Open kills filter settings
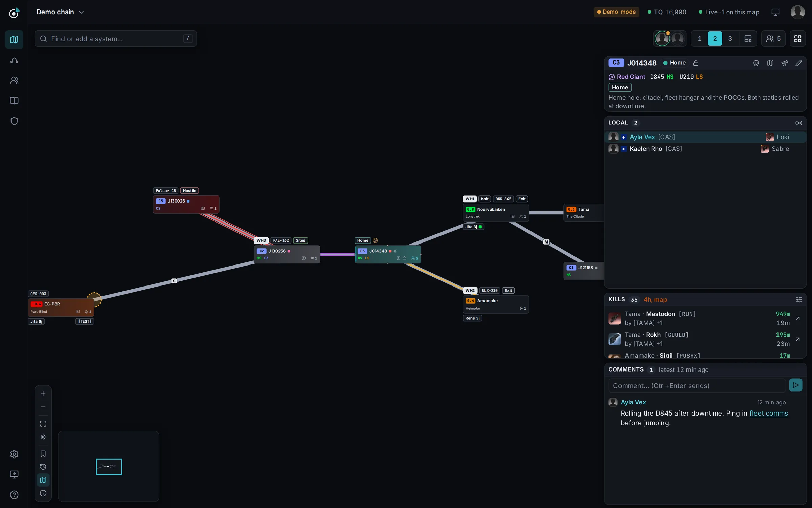Screen dimensions: 812x508 [799, 300]
